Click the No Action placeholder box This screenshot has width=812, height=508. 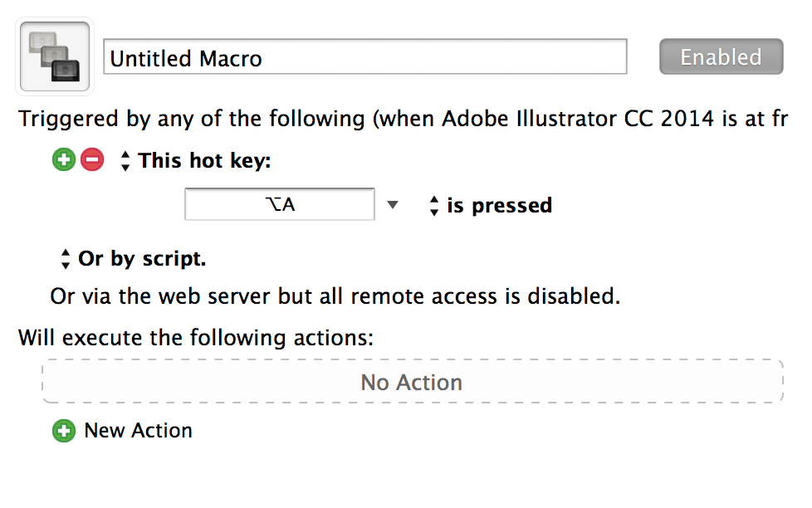(x=412, y=381)
